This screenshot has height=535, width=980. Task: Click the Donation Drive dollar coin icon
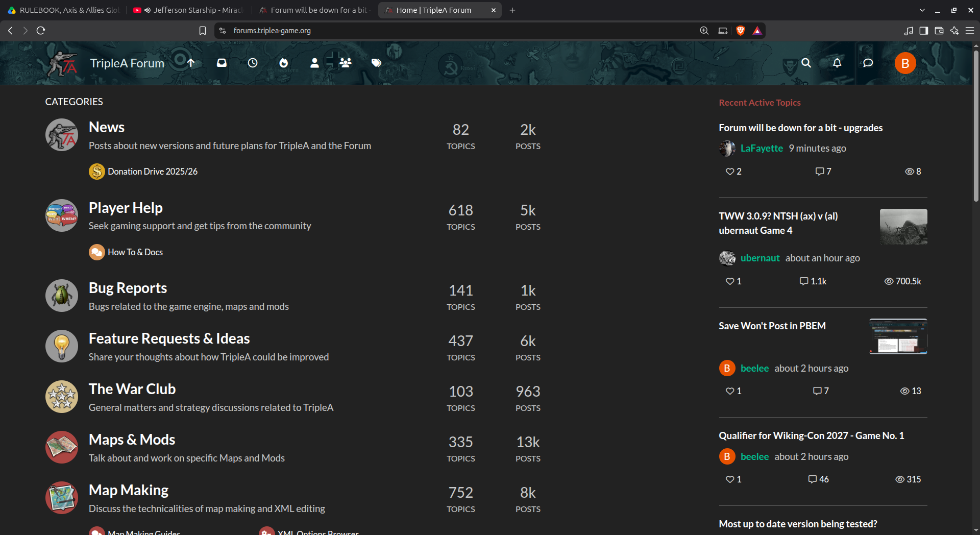tap(97, 172)
